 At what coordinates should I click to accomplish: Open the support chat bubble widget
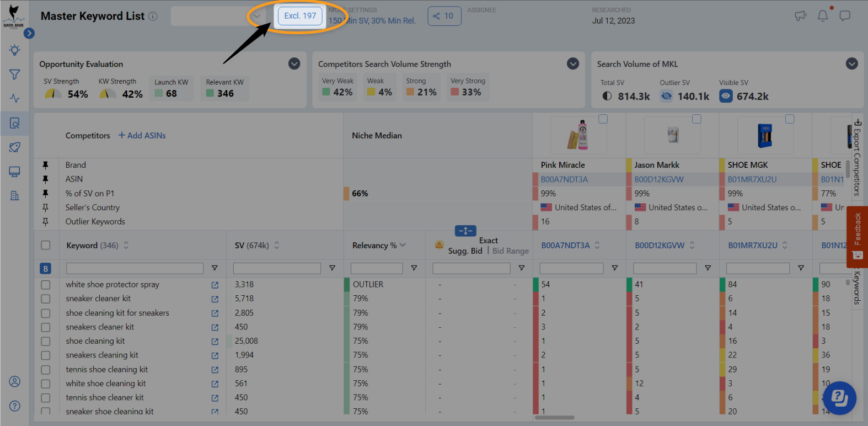pos(839,398)
